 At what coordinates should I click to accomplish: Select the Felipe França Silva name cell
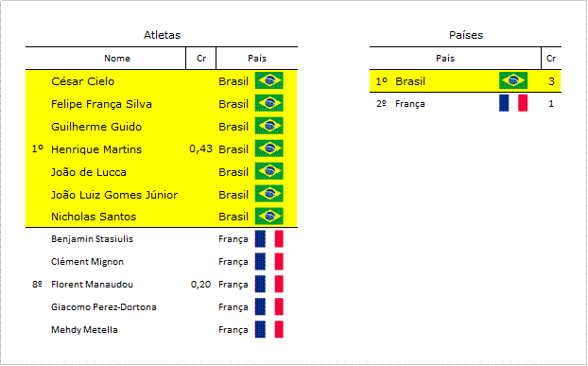click(101, 104)
